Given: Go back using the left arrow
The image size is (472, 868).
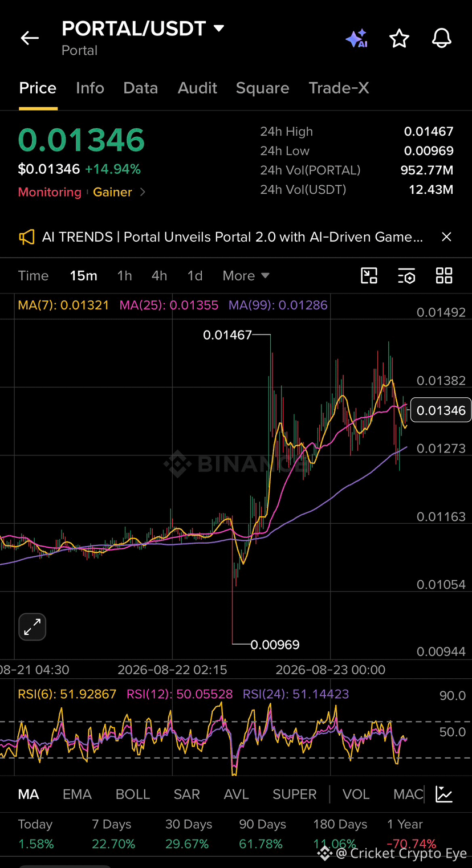Looking at the screenshot, I should click(30, 38).
